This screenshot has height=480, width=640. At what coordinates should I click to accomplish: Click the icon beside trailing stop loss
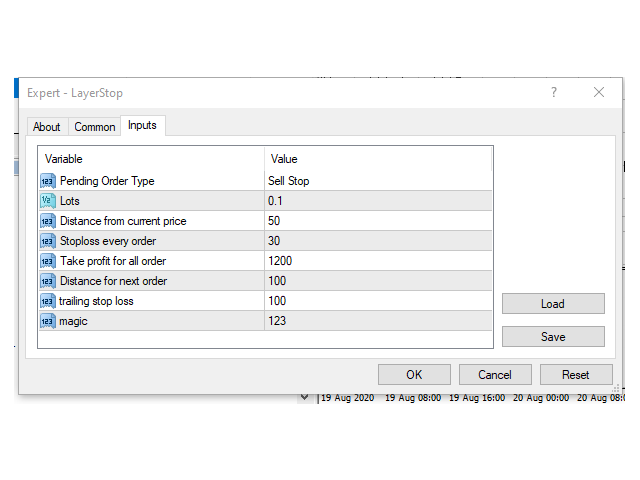[x=47, y=301]
